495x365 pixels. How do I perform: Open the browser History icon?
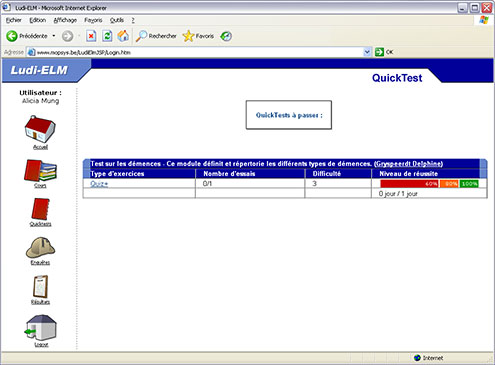(226, 36)
